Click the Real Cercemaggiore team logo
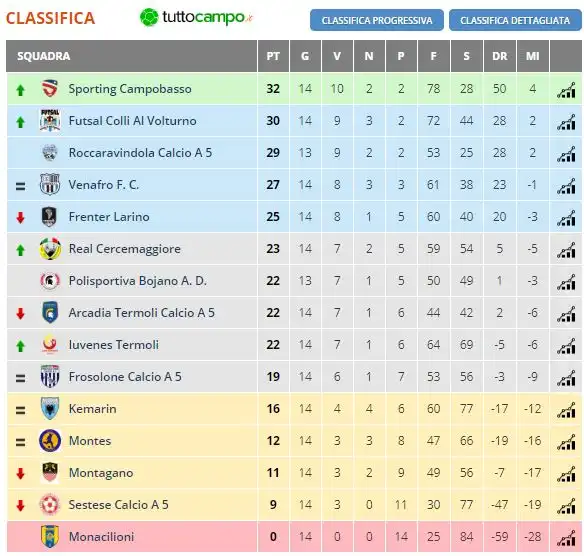 [x=50, y=248]
